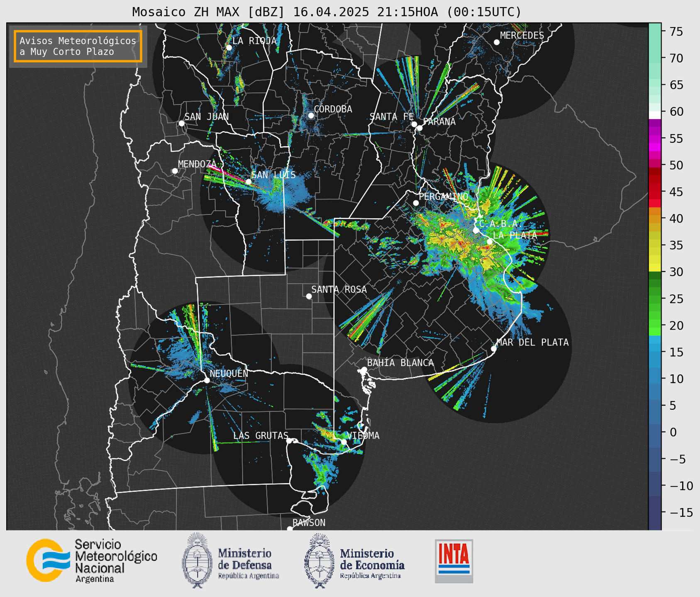Click the CORDOBA city marker dot
Viewport: 700px width, 597px height.
pos(311,115)
